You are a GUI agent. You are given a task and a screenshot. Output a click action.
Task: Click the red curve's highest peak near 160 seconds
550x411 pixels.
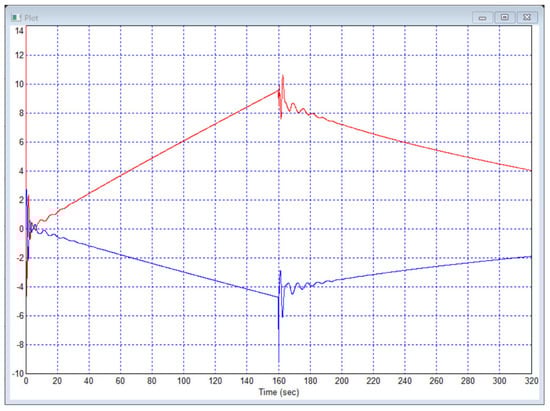coord(283,76)
